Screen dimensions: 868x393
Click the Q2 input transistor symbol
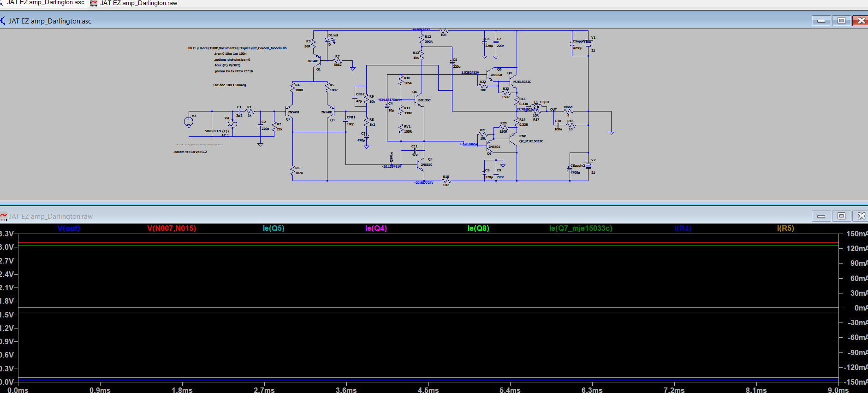290,111
